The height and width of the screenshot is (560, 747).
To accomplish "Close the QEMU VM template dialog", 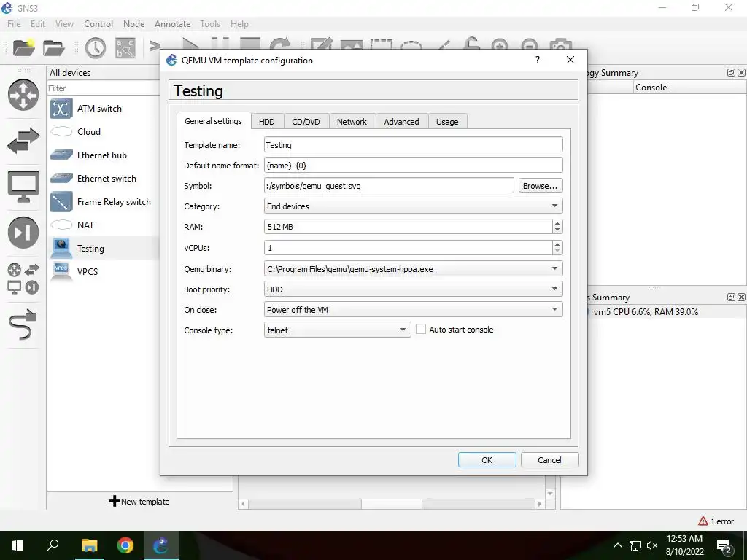I will (570, 60).
